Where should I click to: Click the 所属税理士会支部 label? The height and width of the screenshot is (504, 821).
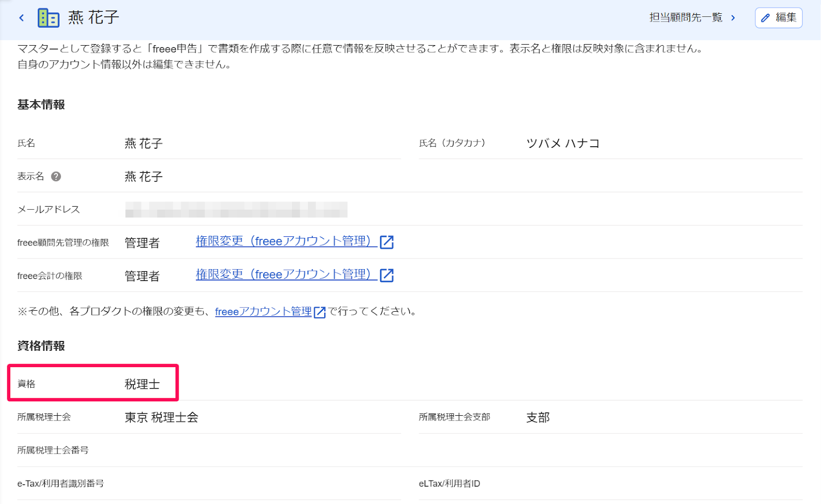coord(455,417)
